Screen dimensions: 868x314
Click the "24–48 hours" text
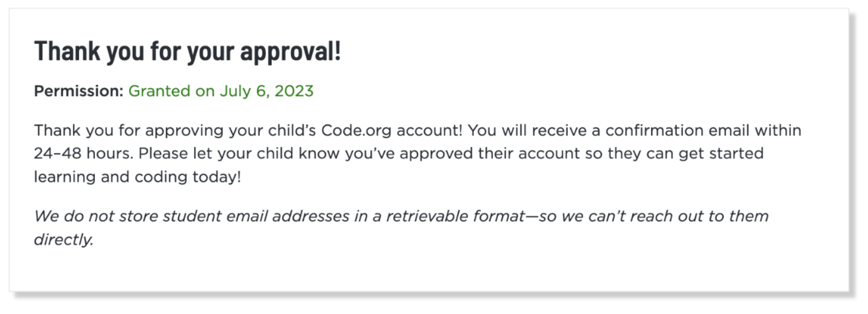(83, 154)
